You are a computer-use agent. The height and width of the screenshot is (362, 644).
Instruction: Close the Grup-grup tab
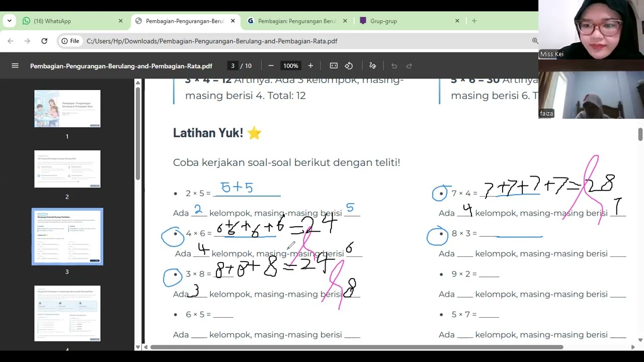(457, 21)
